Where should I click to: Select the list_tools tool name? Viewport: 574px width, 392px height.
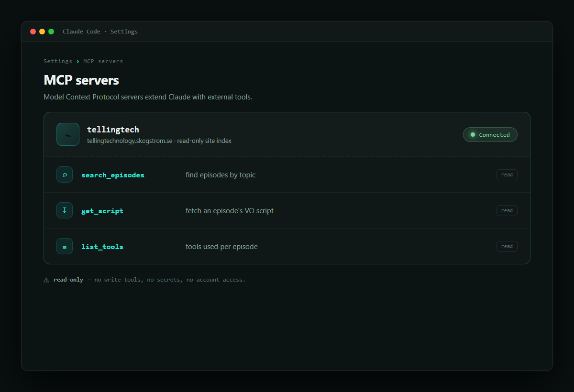tap(102, 247)
